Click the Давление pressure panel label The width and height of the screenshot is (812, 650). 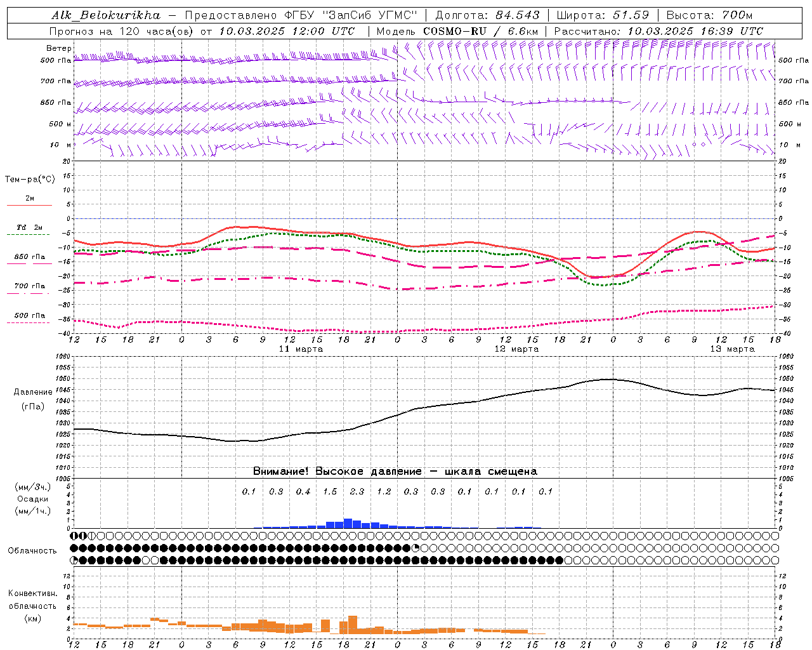[33, 392]
